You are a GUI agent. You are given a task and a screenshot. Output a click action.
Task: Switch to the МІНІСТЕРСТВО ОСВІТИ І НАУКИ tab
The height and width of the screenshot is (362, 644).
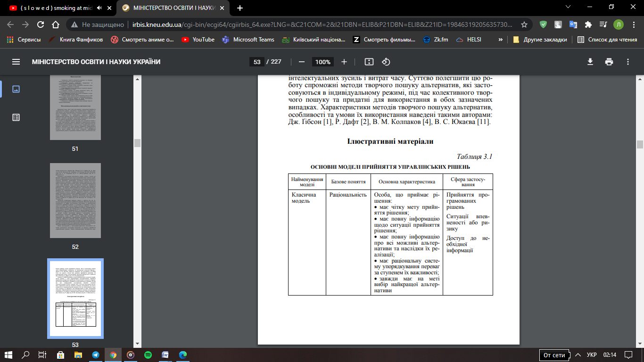point(173,8)
